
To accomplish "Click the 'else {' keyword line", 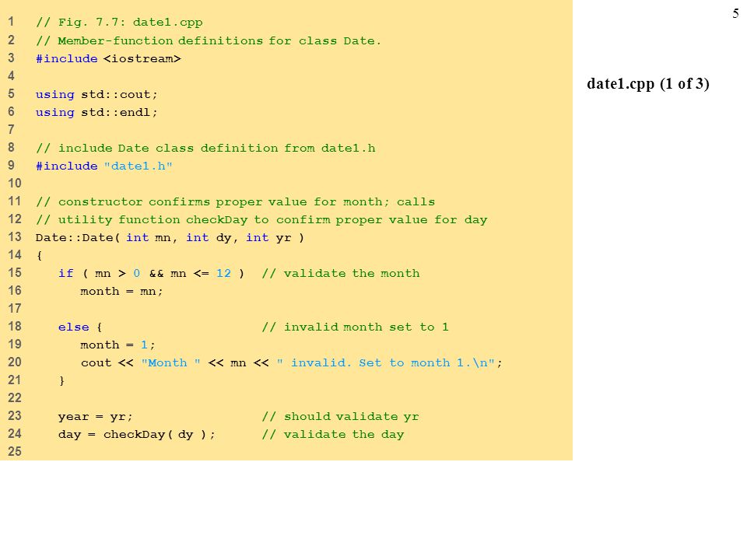I will (79, 327).
